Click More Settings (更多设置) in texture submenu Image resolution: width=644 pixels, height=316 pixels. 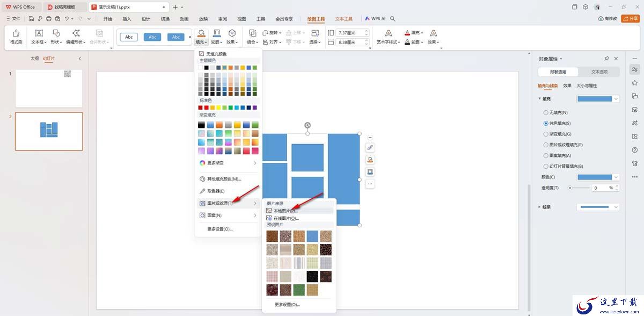tap(288, 304)
